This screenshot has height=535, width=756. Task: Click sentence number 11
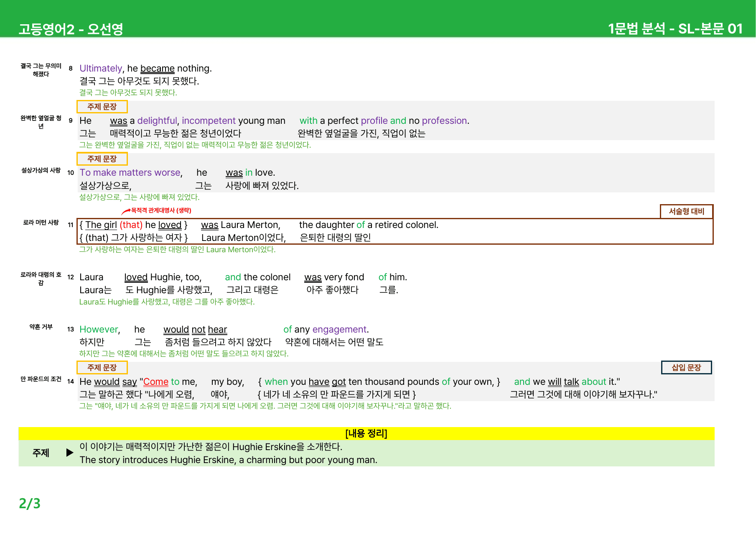tap(71, 225)
